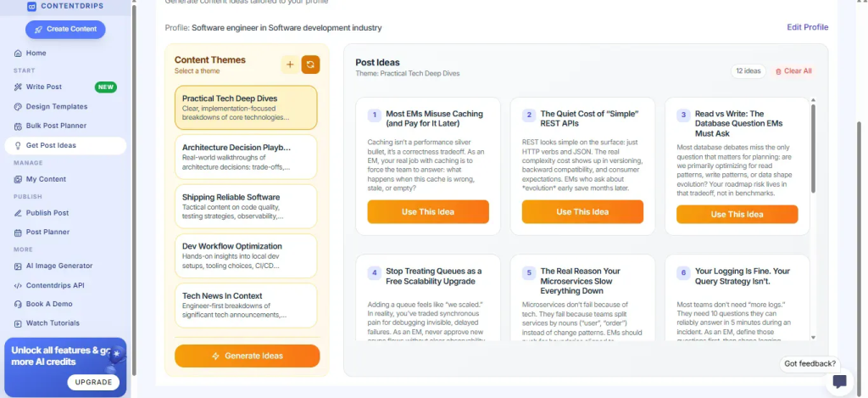Screen dimensions: 868x398
Task: Click the add theme plus icon
Action: [x=290, y=64]
